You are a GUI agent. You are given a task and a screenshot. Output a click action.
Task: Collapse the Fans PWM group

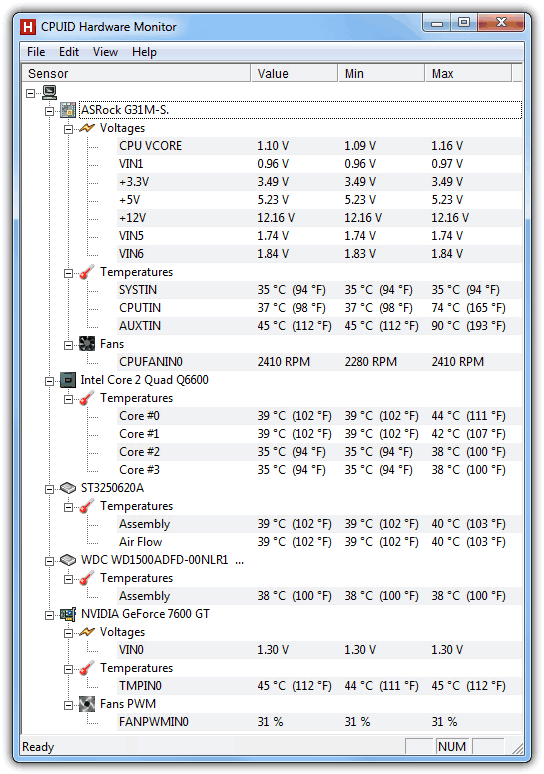[69, 705]
